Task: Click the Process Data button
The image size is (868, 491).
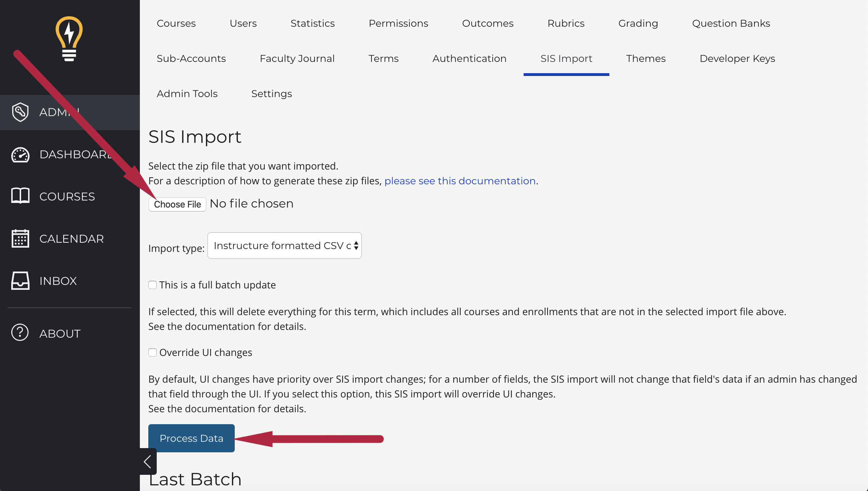Action: tap(192, 438)
